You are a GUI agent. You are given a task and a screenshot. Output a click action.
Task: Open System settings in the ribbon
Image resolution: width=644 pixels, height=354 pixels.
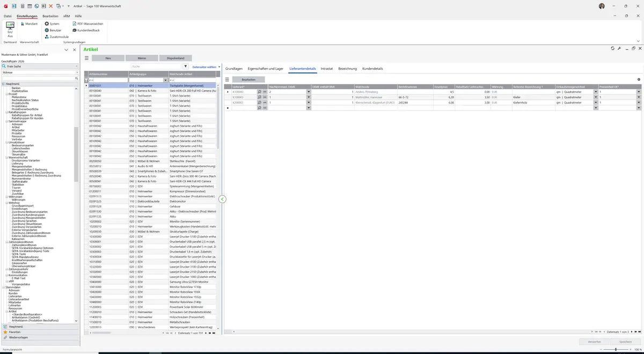coord(52,24)
